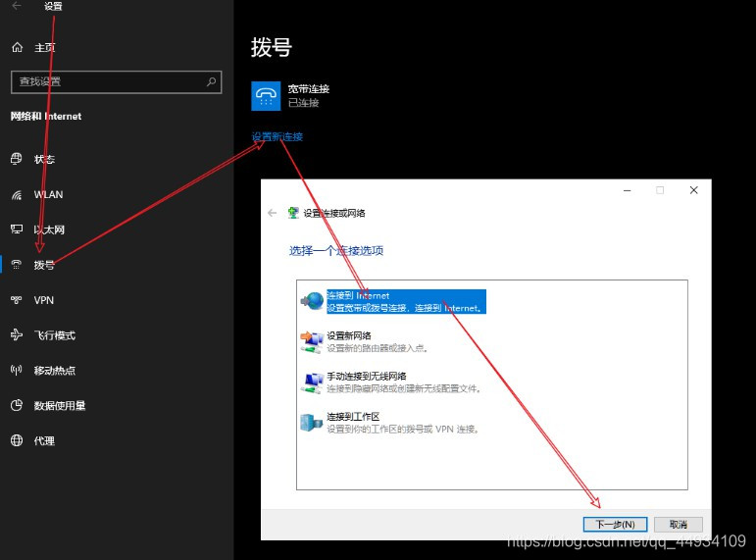The image size is (756, 560).
Task: Open the 移动热点 mobile hotspot page
Action: [x=55, y=371]
